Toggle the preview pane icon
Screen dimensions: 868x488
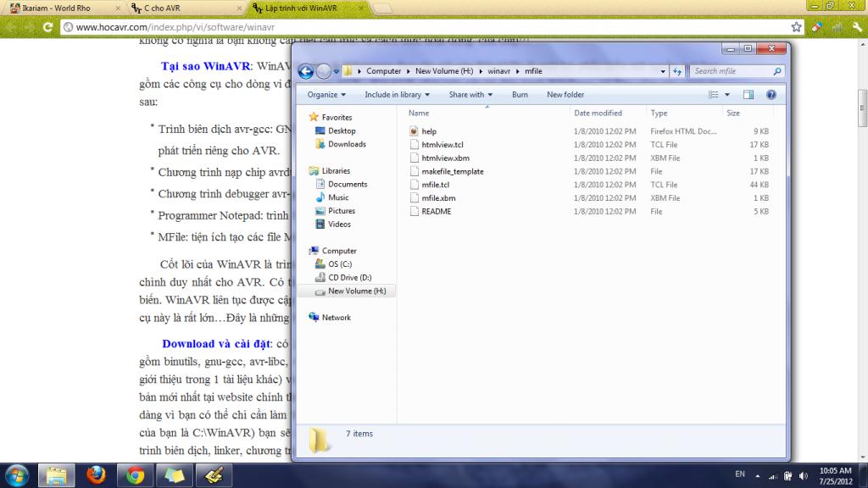[748, 95]
